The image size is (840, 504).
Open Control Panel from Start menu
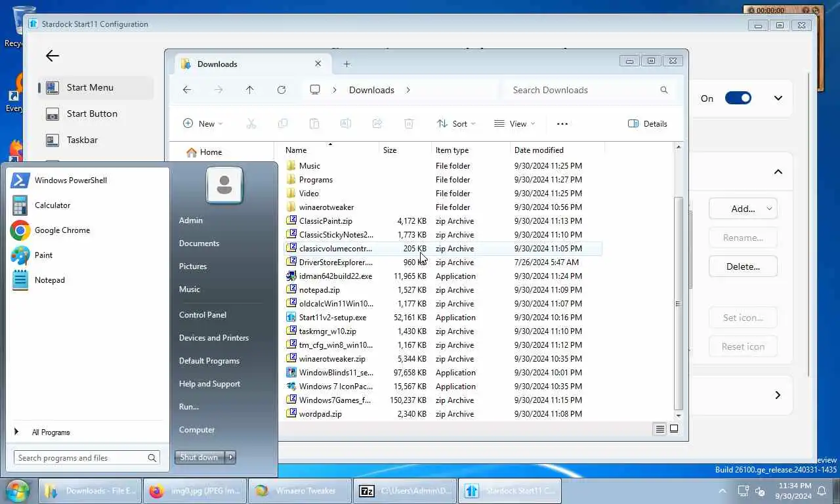click(x=202, y=315)
